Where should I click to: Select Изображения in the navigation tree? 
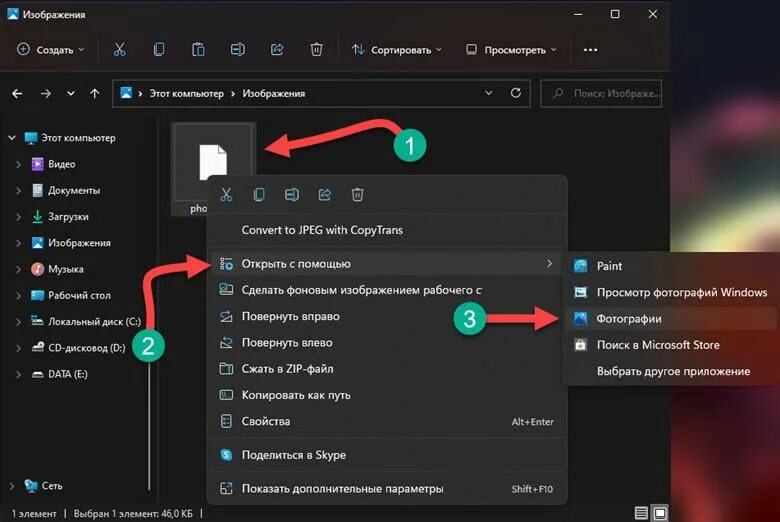(79, 243)
